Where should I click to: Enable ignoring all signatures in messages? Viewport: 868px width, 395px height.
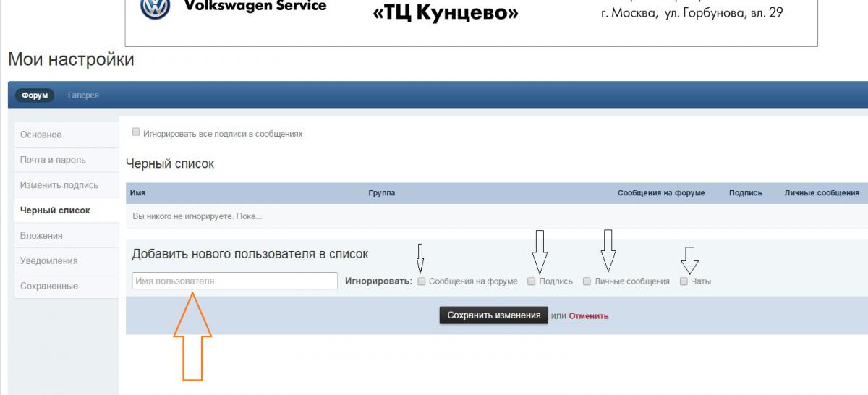coord(136,132)
